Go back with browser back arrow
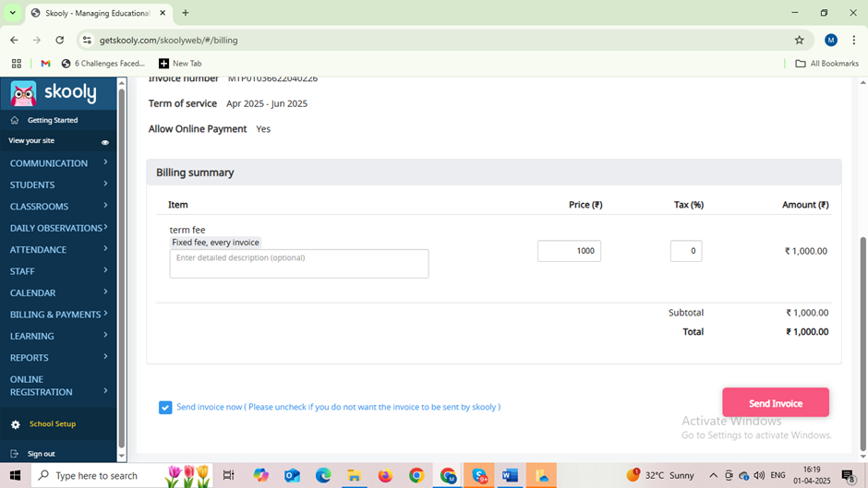 pyautogui.click(x=15, y=40)
